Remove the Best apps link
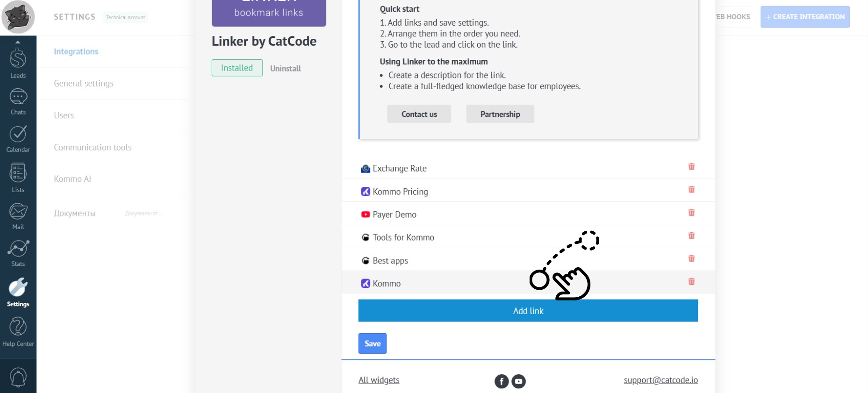Viewport: 868px width, 393px height. coord(691,258)
